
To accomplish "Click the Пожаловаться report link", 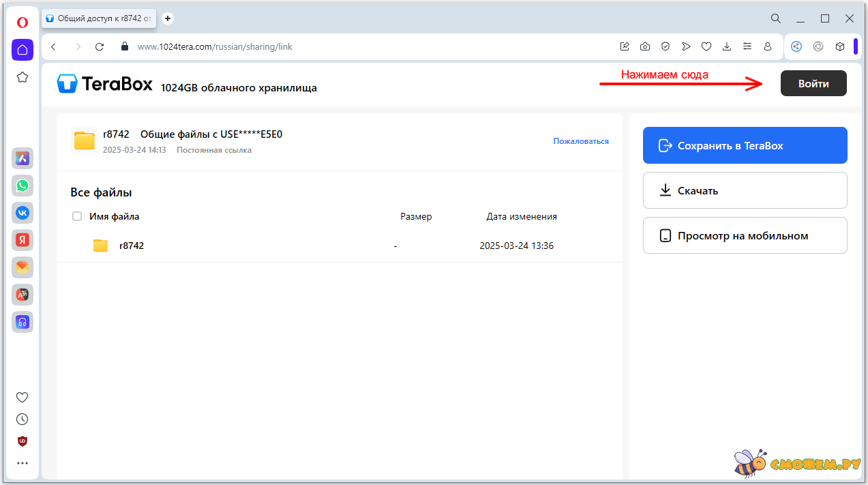I will (581, 141).
